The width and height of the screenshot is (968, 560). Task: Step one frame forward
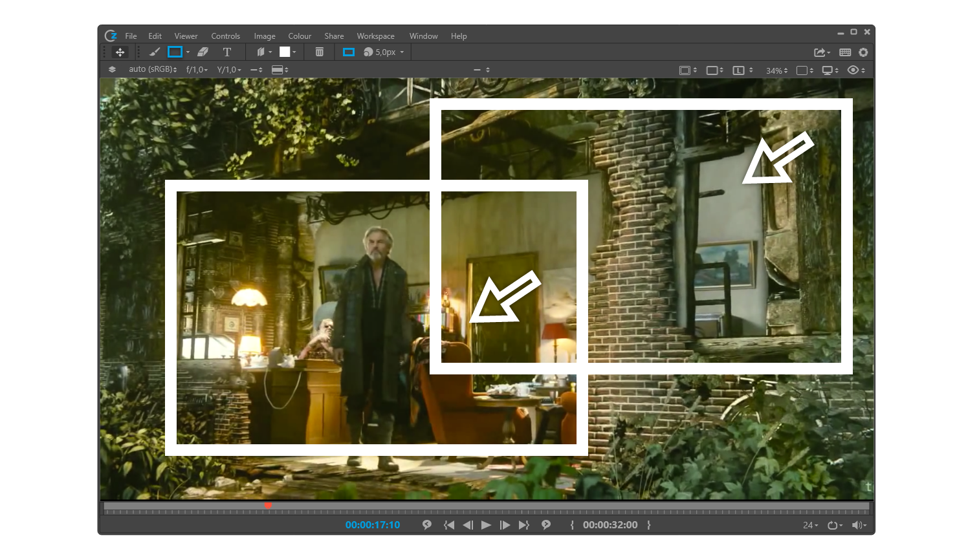point(505,525)
